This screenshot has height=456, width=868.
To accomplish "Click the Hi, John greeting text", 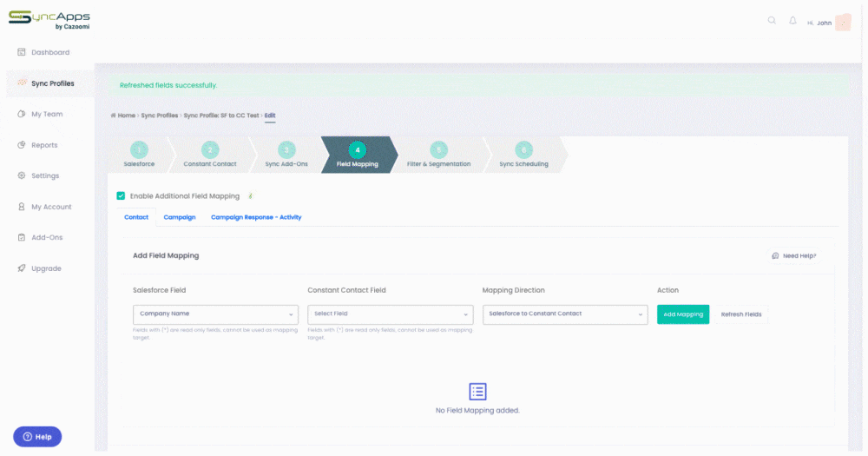I will tap(819, 23).
